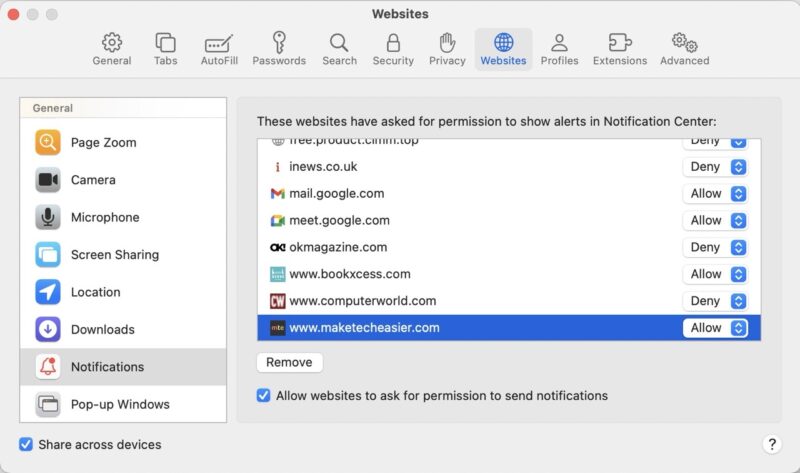Select the www.bookxcess.com row

click(509, 274)
